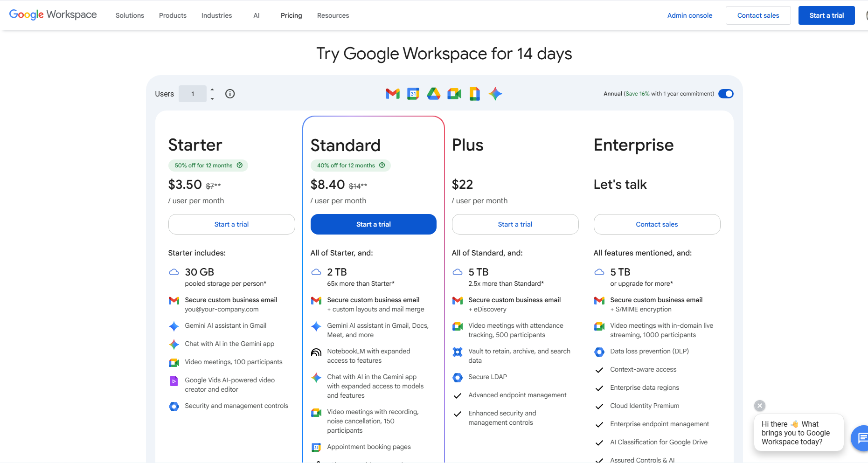Open the 40% off tooltip on Standard

[x=382, y=165]
